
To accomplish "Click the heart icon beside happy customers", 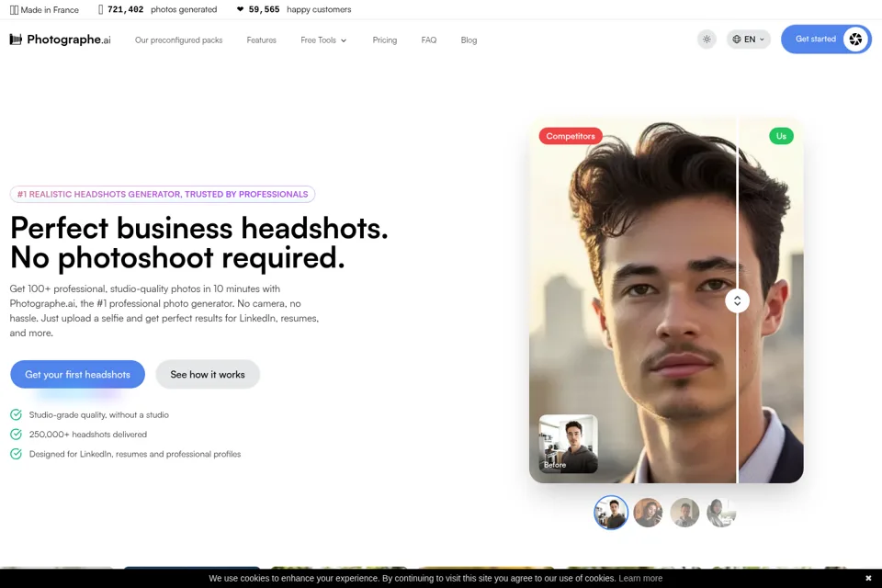I will pyautogui.click(x=240, y=9).
